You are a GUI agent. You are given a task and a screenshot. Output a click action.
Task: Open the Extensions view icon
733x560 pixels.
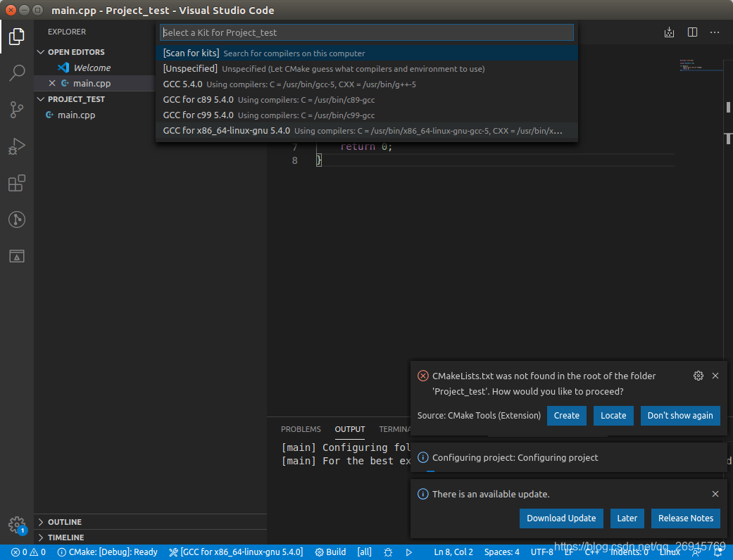coord(17,183)
